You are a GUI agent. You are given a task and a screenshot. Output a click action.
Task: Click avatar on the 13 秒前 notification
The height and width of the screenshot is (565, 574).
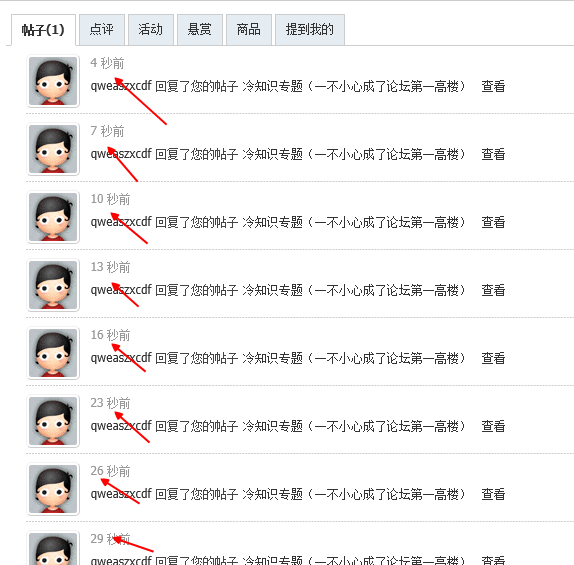[x=53, y=285]
